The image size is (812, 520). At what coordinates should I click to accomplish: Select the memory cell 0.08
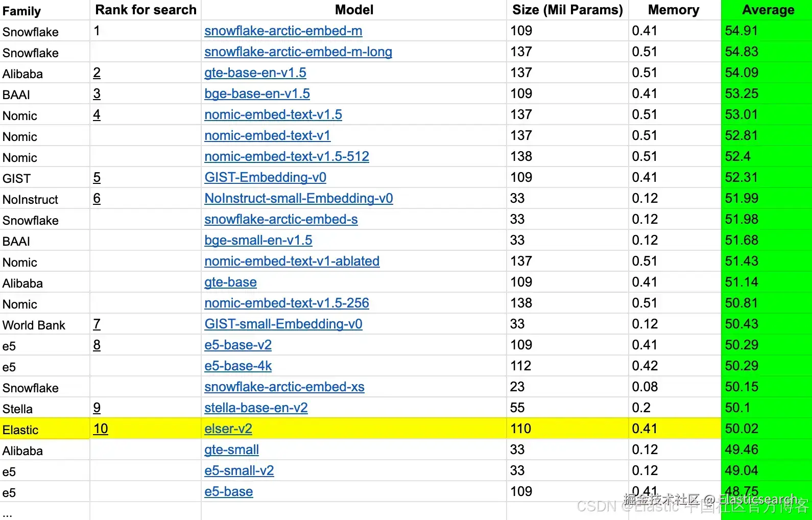[674, 387]
